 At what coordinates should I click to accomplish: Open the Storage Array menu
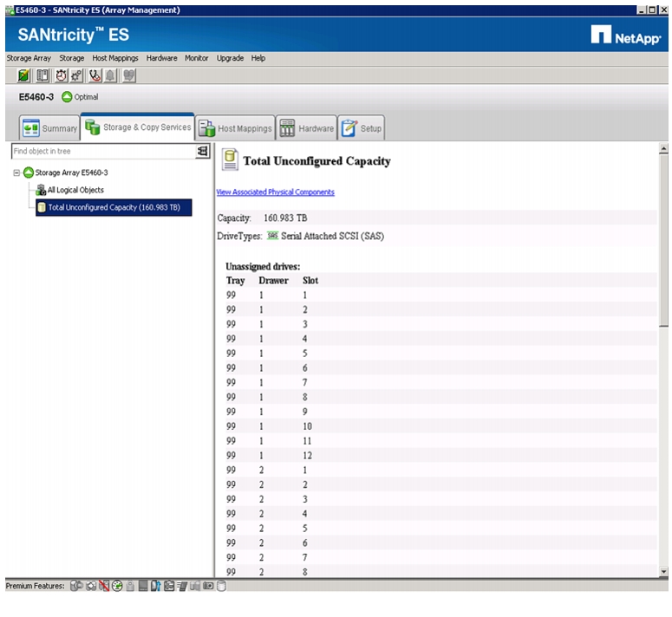pyautogui.click(x=29, y=58)
